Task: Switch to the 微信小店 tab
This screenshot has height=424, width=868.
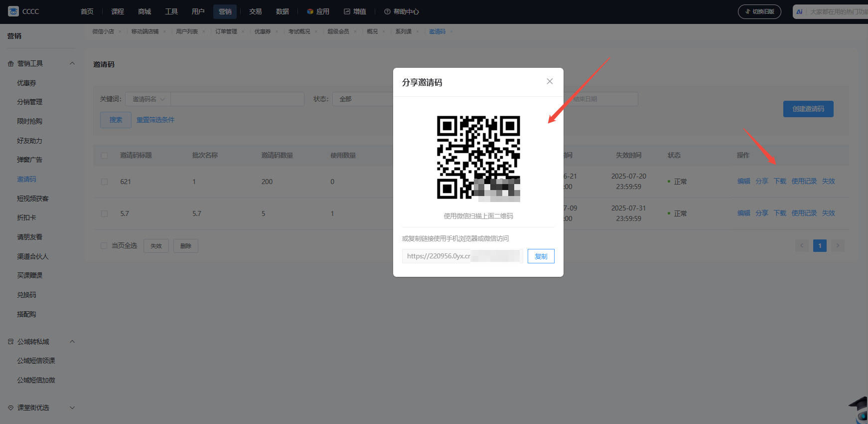Action: click(x=103, y=31)
